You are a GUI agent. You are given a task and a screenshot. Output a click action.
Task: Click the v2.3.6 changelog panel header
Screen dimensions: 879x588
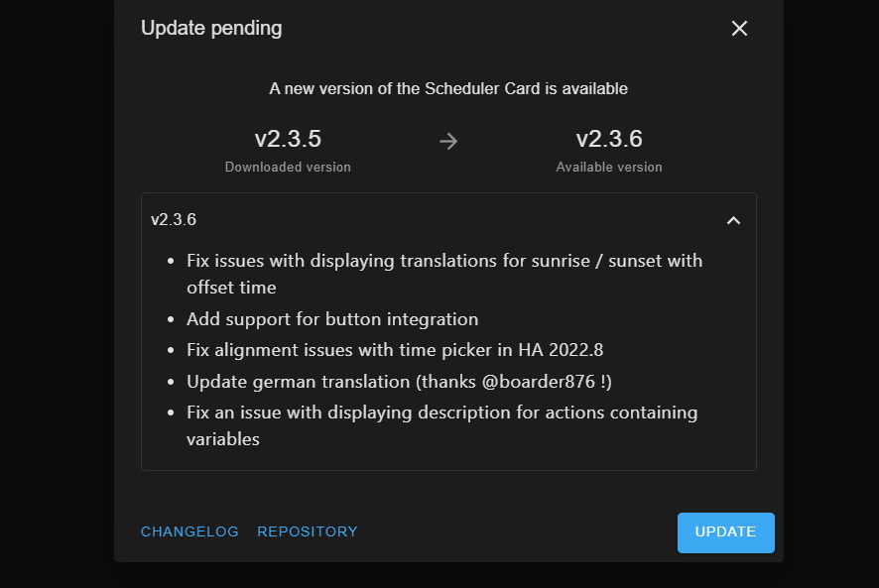pos(174,219)
